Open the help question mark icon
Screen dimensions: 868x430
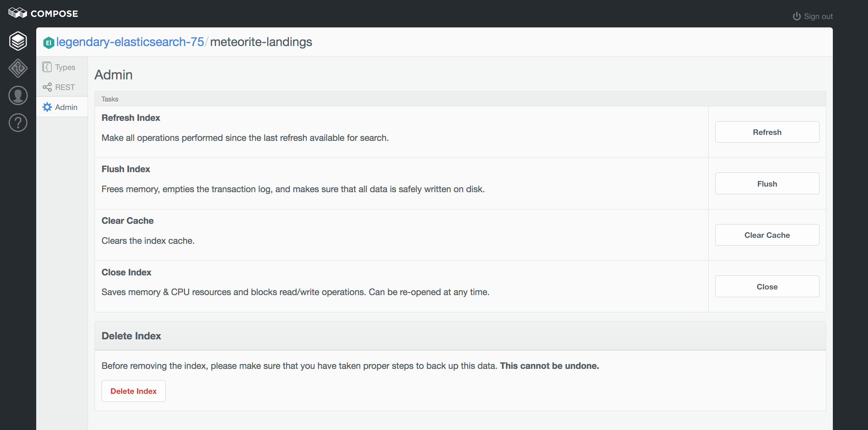coord(18,123)
